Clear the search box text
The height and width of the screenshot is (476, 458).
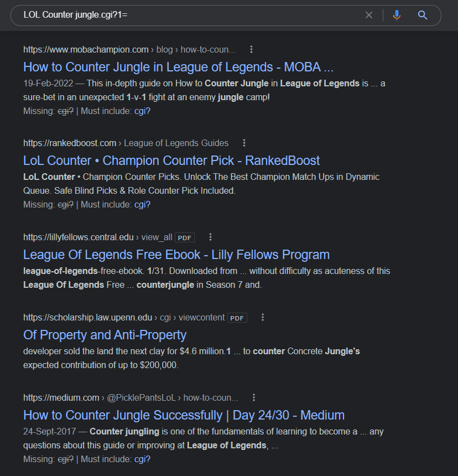pos(369,15)
